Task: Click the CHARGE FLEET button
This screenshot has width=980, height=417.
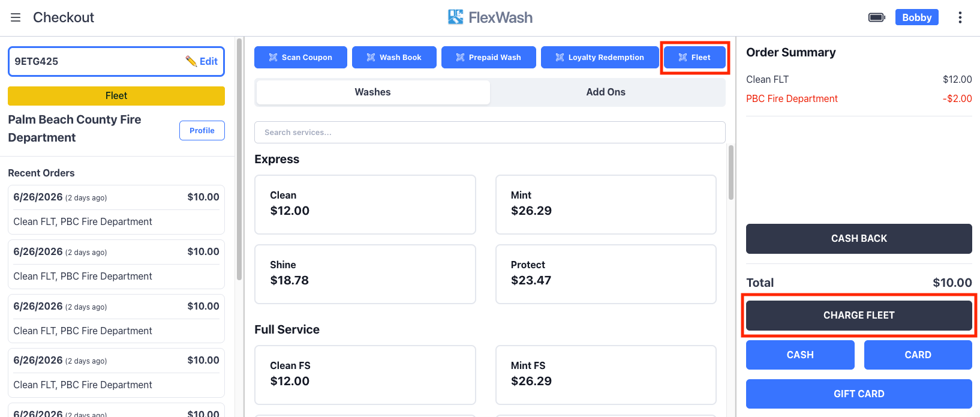Action: 859,316
